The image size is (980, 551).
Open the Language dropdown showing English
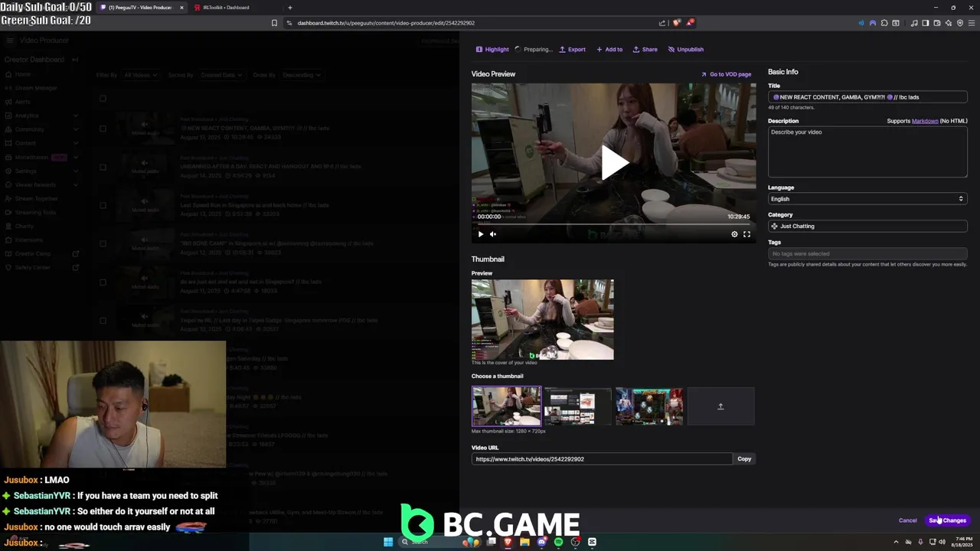[x=867, y=199]
